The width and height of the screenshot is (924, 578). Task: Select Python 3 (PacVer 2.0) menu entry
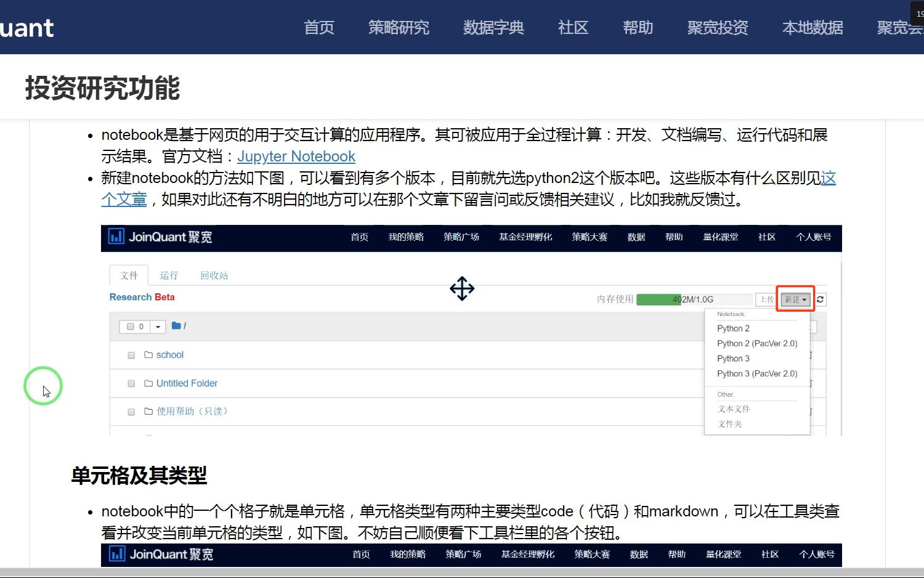757,373
